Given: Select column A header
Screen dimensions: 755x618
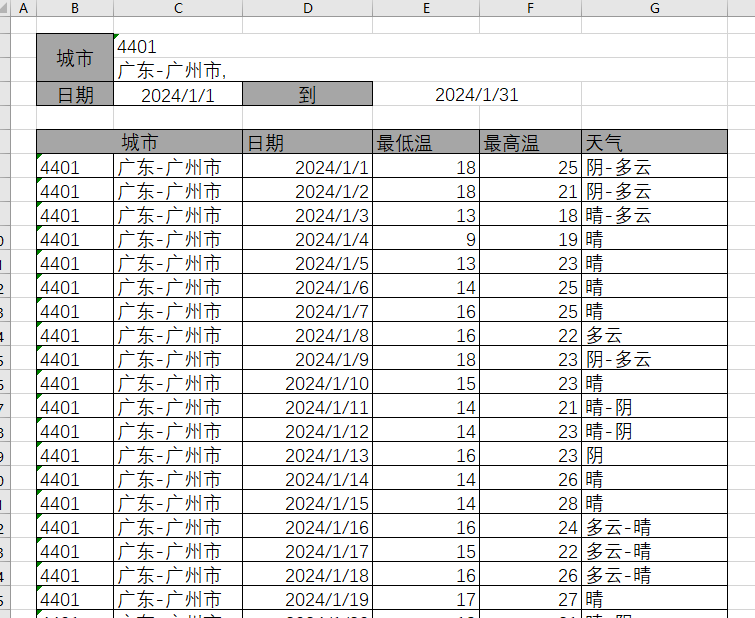Looking at the screenshot, I should pos(23,8).
